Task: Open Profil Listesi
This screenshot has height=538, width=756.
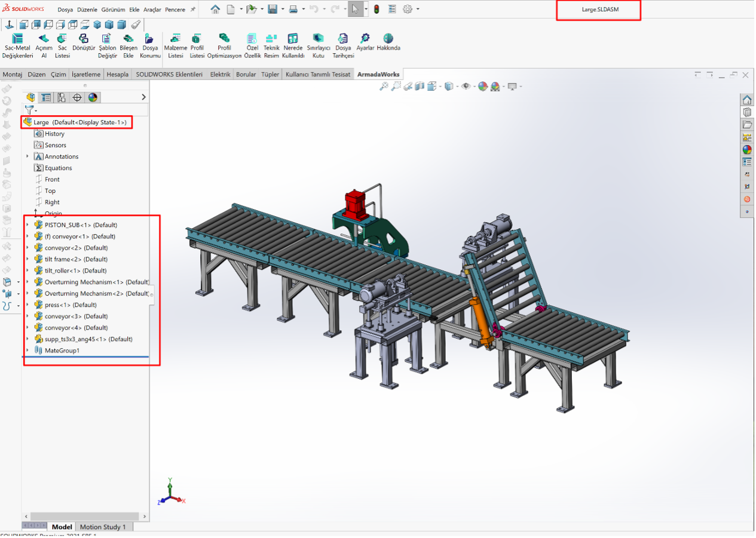Action: tap(197, 46)
